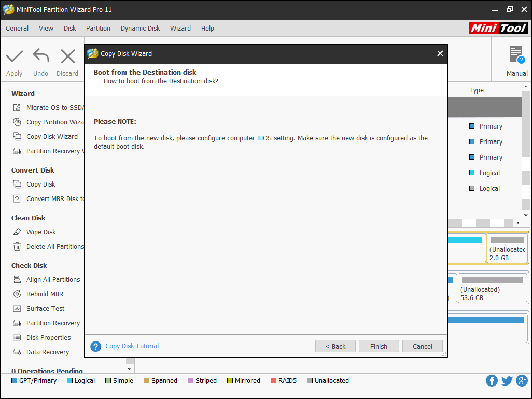Screen dimensions: 532x399
Task: Click the Data Recovery icon
Action: [17, 352]
